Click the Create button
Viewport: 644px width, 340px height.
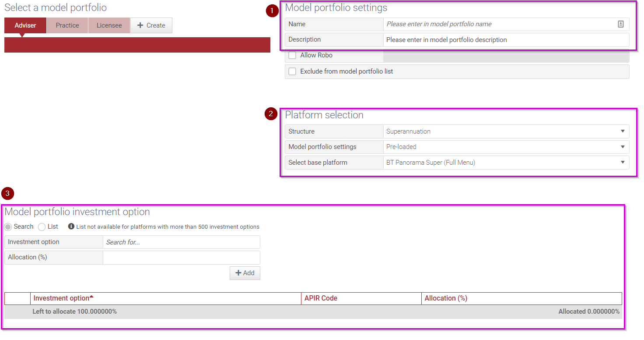151,25
